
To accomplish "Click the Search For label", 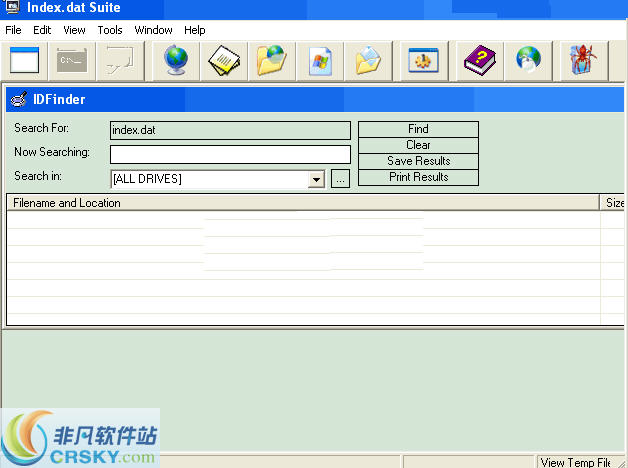I will 41,128.
